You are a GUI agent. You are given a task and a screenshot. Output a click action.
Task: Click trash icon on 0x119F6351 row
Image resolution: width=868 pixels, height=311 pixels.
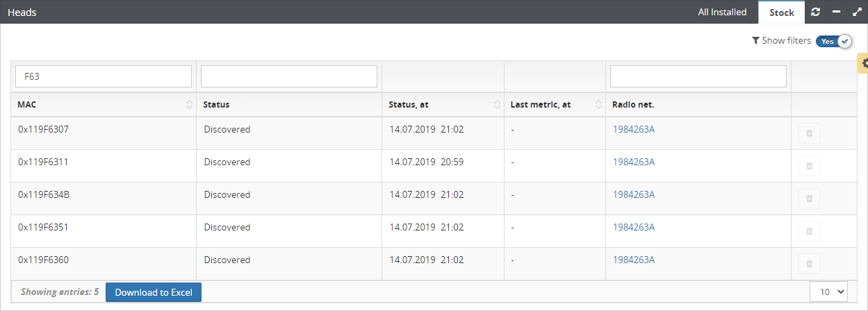[809, 231]
